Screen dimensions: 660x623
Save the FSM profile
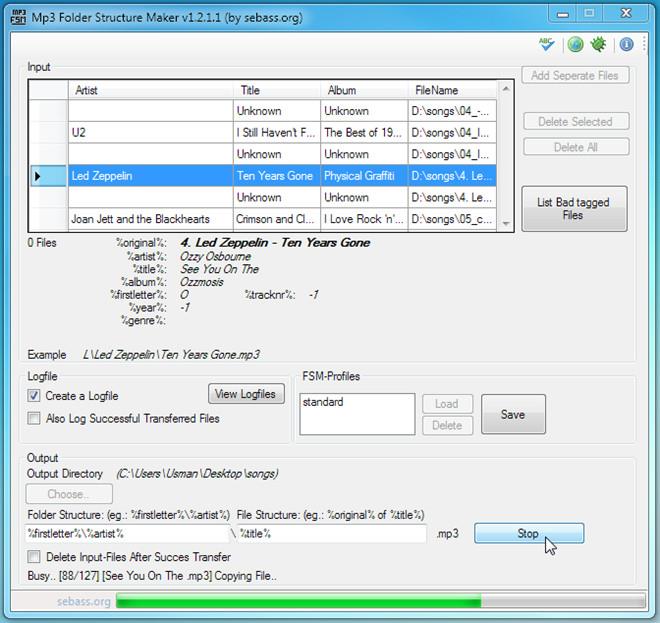pyautogui.click(x=513, y=414)
